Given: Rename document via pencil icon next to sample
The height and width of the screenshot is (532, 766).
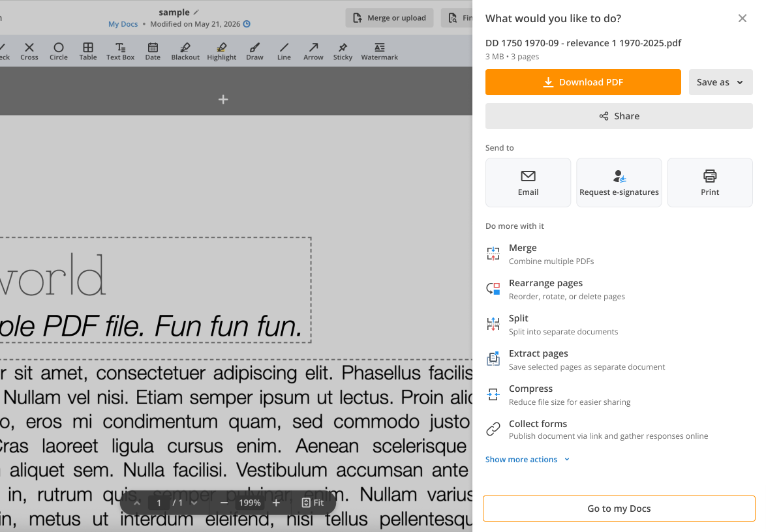Looking at the screenshot, I should (196, 12).
